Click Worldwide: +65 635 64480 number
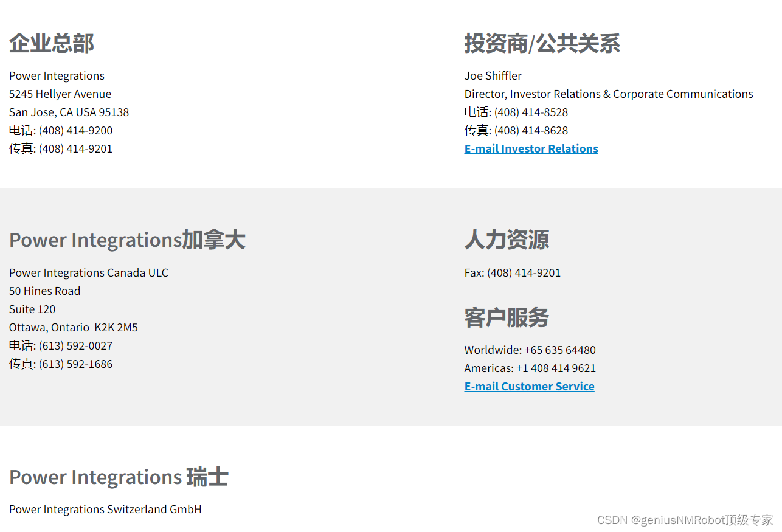The height and width of the screenshot is (532, 782). pyautogui.click(x=530, y=350)
